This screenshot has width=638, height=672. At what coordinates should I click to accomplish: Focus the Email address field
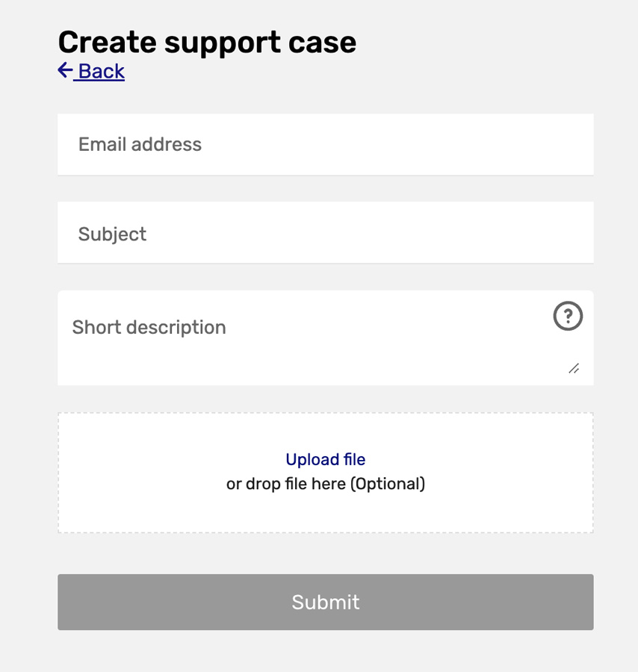326,144
